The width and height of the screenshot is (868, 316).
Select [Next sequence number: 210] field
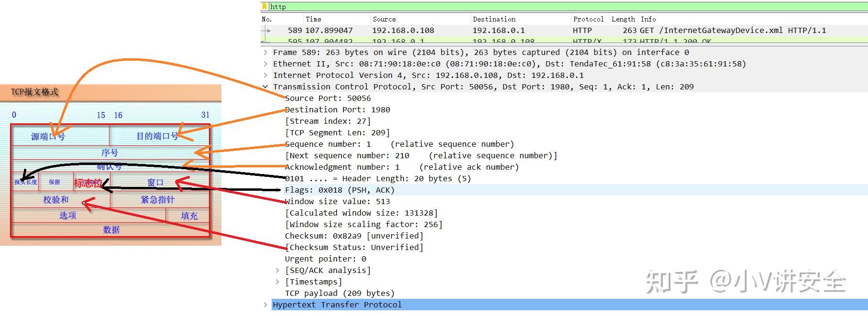pyautogui.click(x=421, y=155)
